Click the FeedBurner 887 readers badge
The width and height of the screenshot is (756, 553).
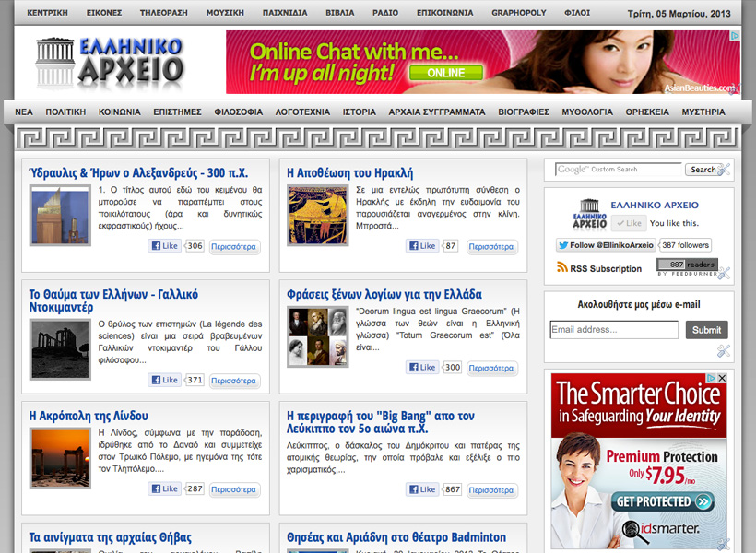point(686,267)
